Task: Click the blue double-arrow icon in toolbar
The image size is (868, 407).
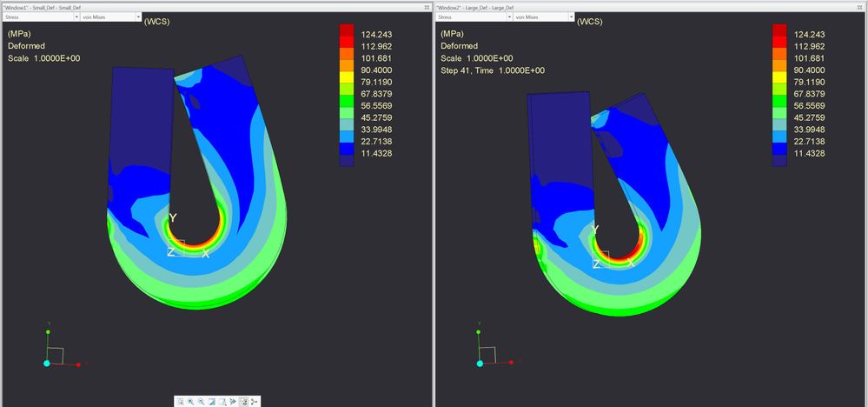Action: pos(232,402)
